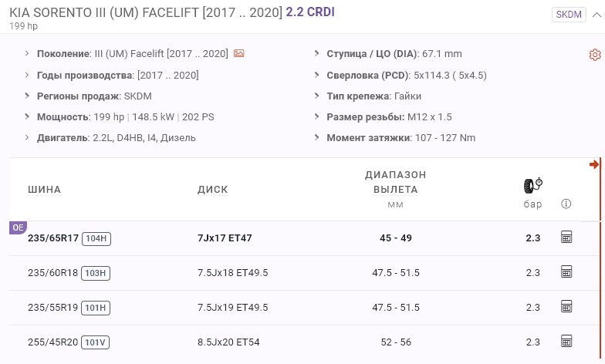This screenshot has width=605, height=364.
Task: Click the image icon next to Поколение
Action: (239, 54)
